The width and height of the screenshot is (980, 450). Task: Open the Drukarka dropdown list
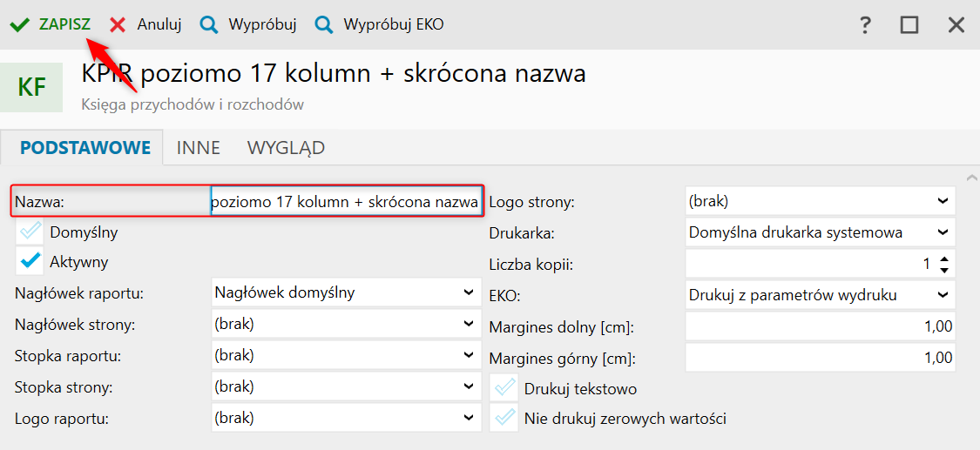pyautogui.click(x=943, y=232)
